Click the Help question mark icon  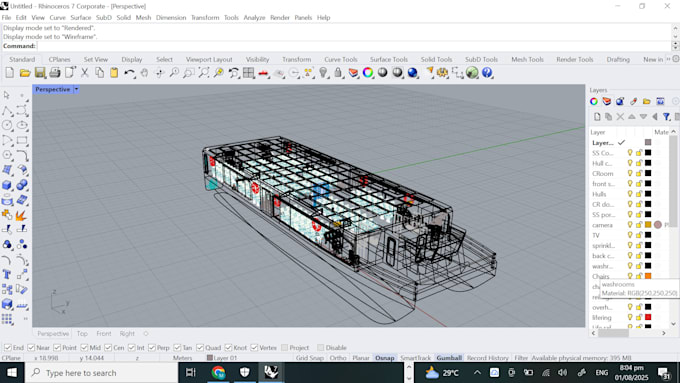487,73
